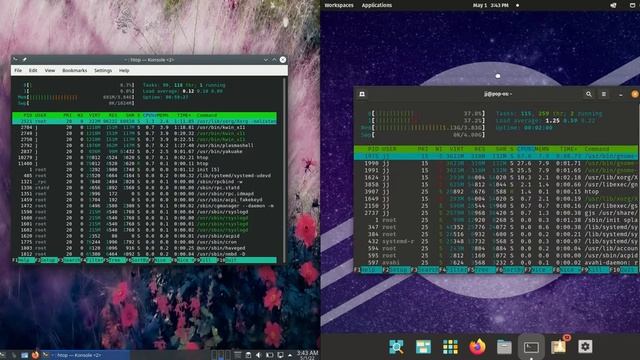
Task: Click the pin icon in Konsole title bar
Action: point(24,60)
